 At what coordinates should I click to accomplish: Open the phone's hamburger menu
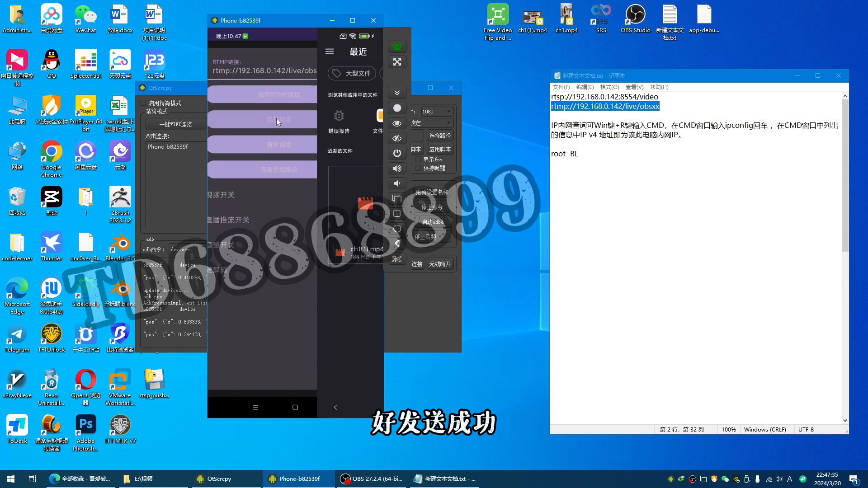[330, 52]
